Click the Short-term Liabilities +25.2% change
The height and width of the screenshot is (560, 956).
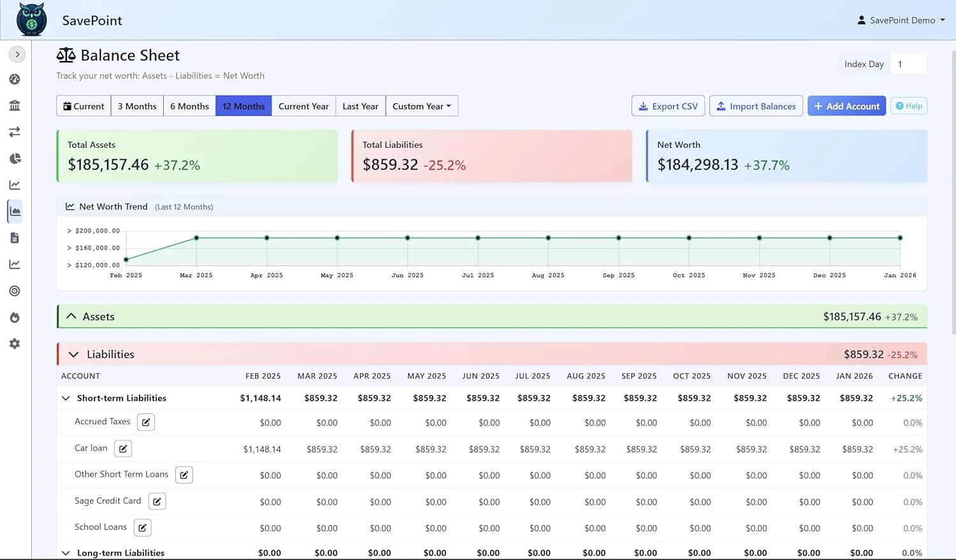click(906, 398)
